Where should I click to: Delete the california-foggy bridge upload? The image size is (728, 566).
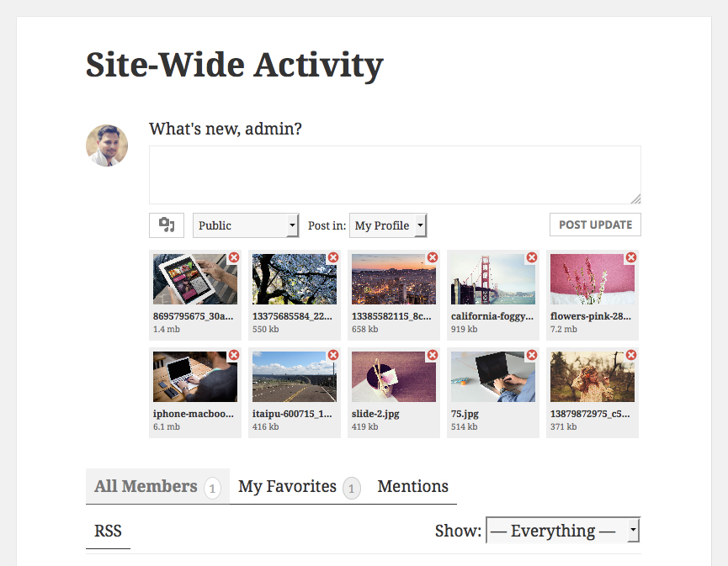tap(532, 257)
